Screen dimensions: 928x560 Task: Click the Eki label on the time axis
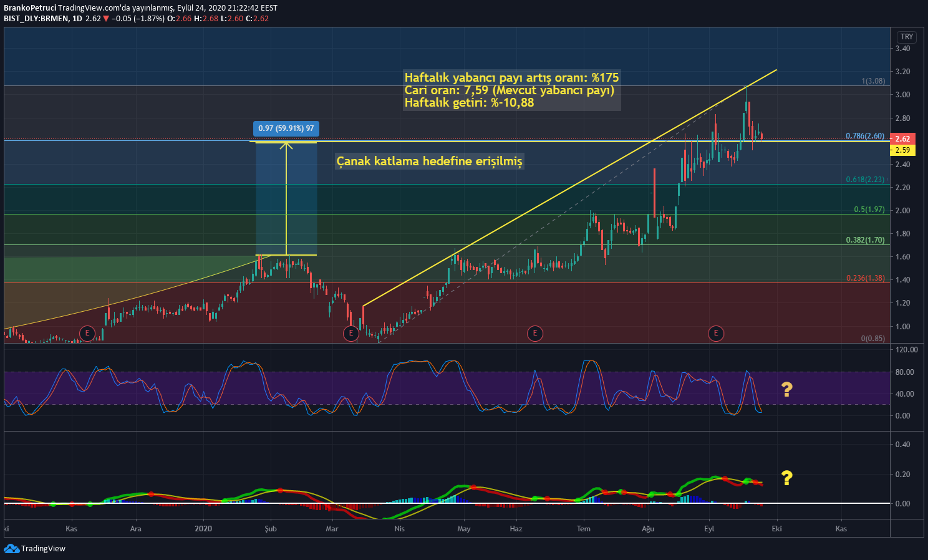[776, 529]
